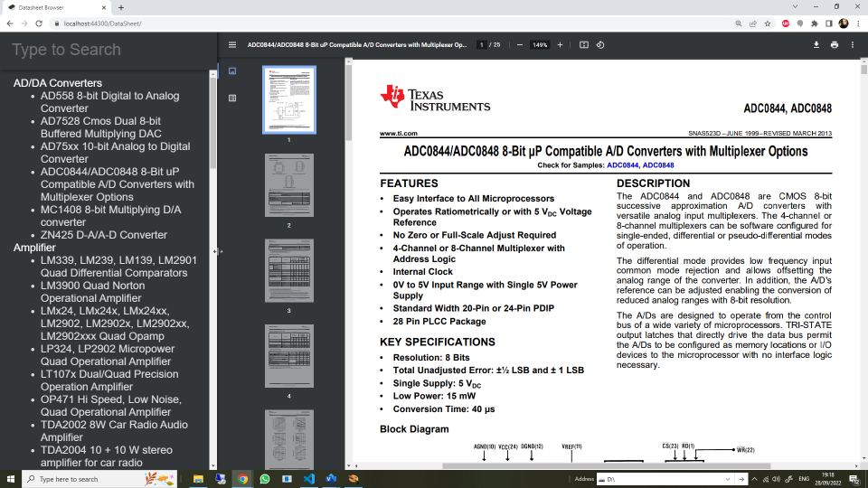Select page 2 thumbnail

pos(289,185)
